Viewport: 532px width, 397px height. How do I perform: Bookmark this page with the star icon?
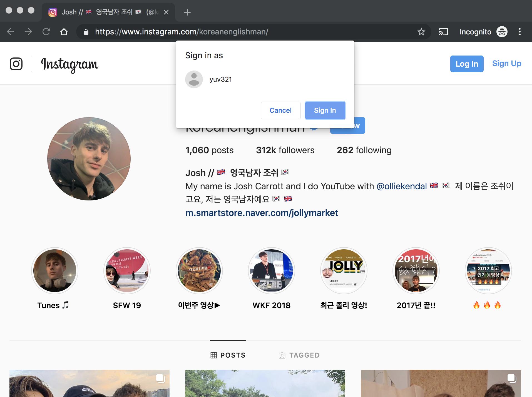[x=421, y=32]
